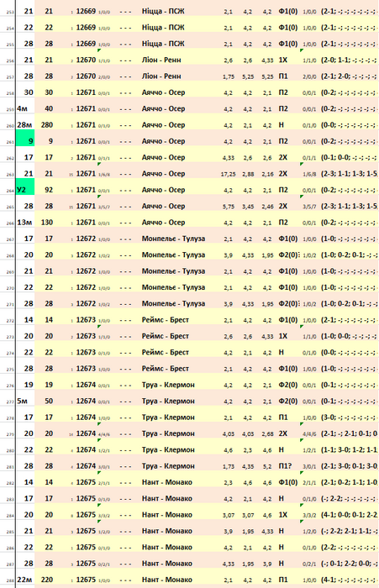Select the 1X outcome in Нант - Монако row
379x588 pixels.
coord(283,515)
